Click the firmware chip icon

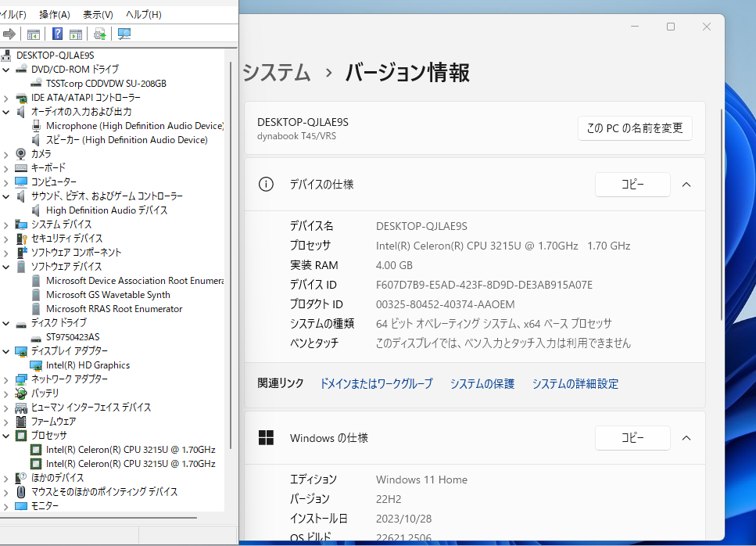(21, 422)
